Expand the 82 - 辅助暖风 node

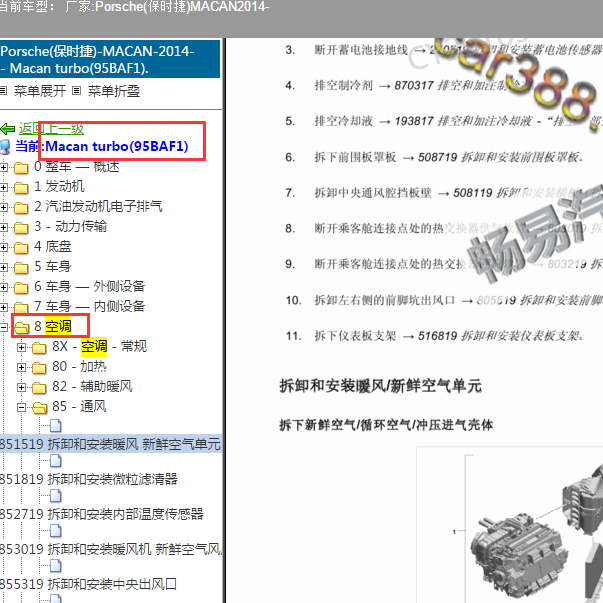[x=22, y=387]
